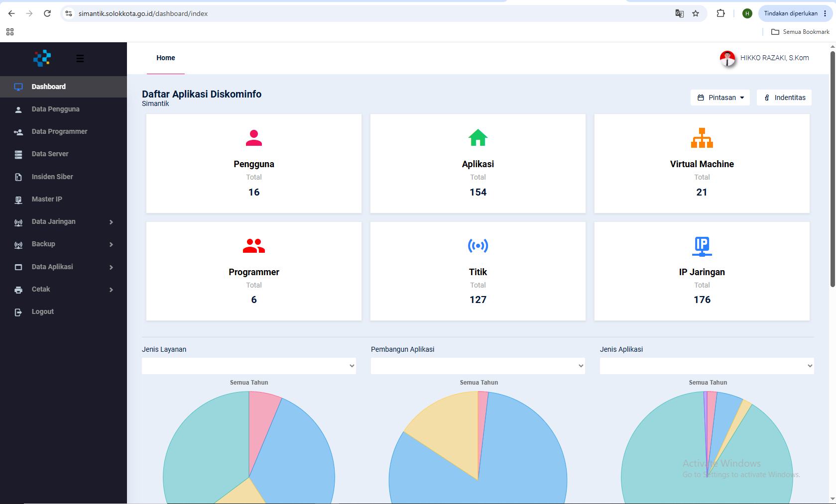Click the green Aplikasi home icon

pyautogui.click(x=478, y=138)
